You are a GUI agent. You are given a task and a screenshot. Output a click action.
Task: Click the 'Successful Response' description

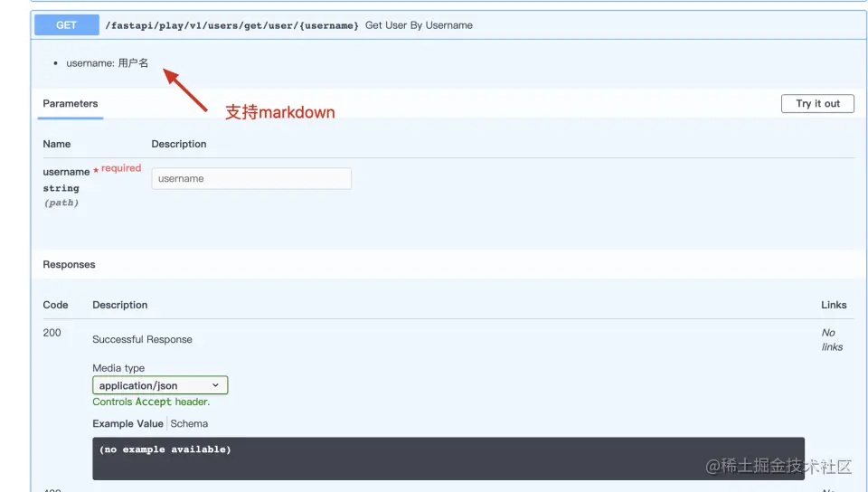pyautogui.click(x=142, y=339)
